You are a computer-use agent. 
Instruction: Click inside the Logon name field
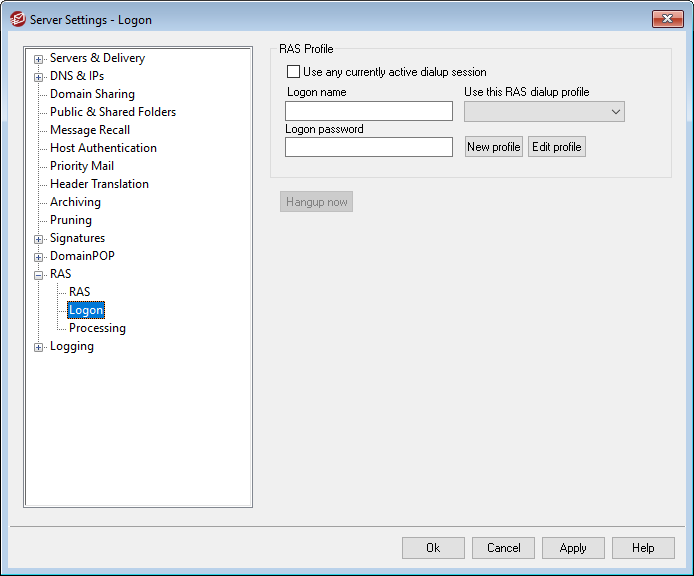coord(368,111)
